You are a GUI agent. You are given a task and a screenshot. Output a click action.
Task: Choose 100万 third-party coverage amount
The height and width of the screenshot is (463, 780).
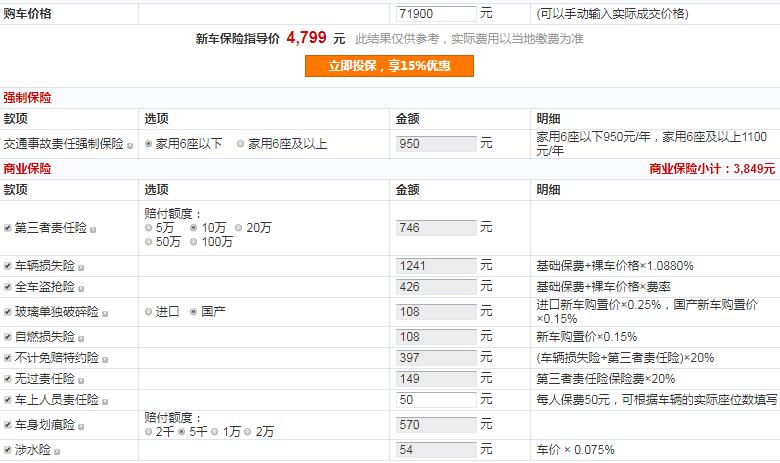click(x=194, y=242)
